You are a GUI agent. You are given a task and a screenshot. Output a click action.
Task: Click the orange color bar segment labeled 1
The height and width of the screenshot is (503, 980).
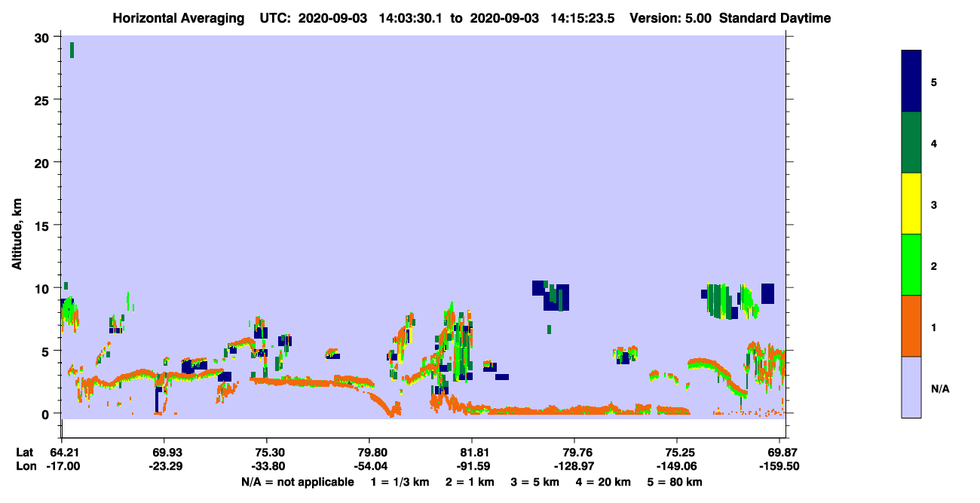tap(911, 326)
